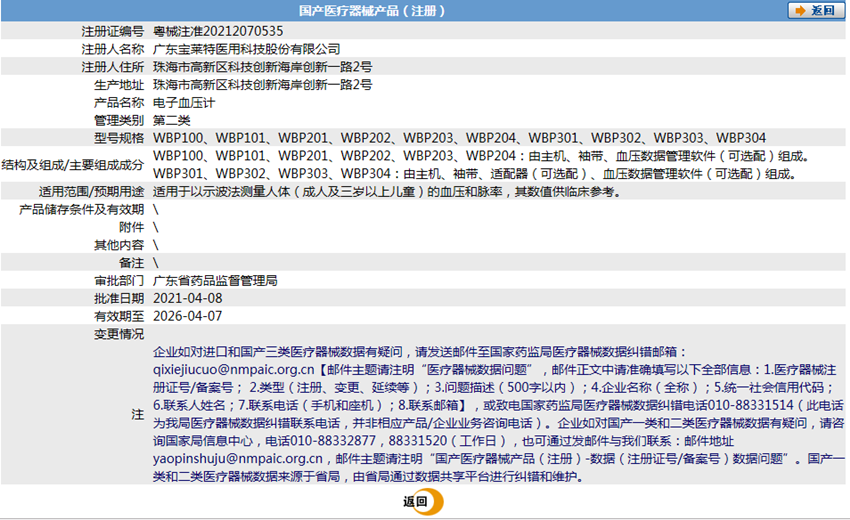Click the 注册证编号 label
The image size is (850, 520).
(x=113, y=31)
